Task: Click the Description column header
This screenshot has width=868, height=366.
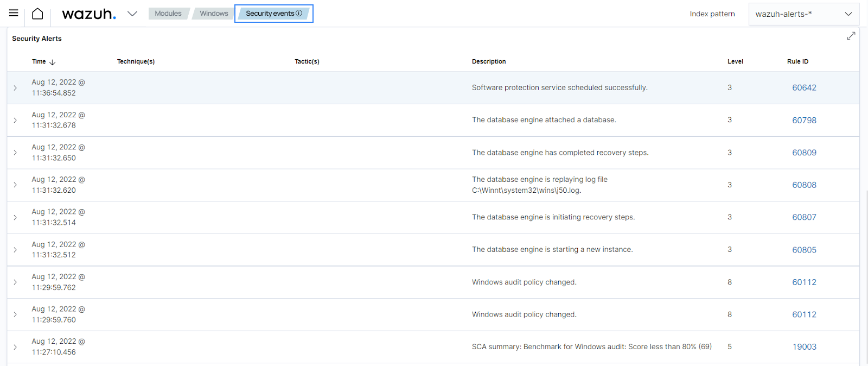Action: coord(488,61)
